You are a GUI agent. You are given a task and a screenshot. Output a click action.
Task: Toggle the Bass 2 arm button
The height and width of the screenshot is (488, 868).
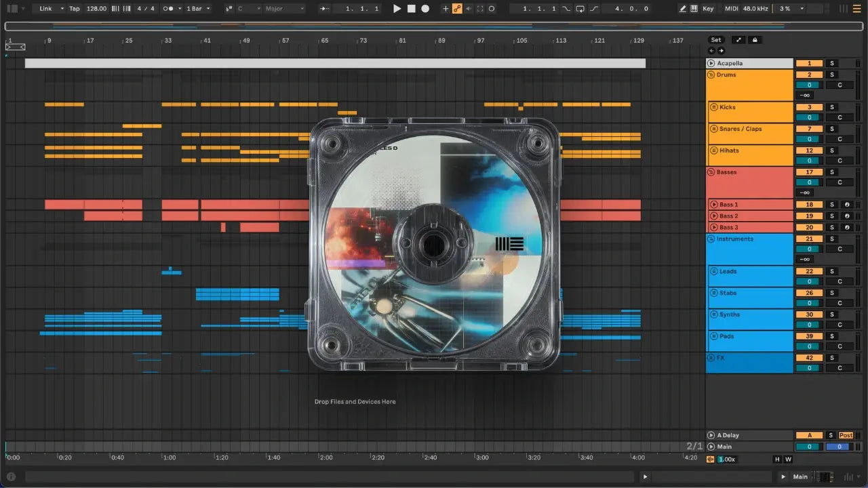click(847, 216)
